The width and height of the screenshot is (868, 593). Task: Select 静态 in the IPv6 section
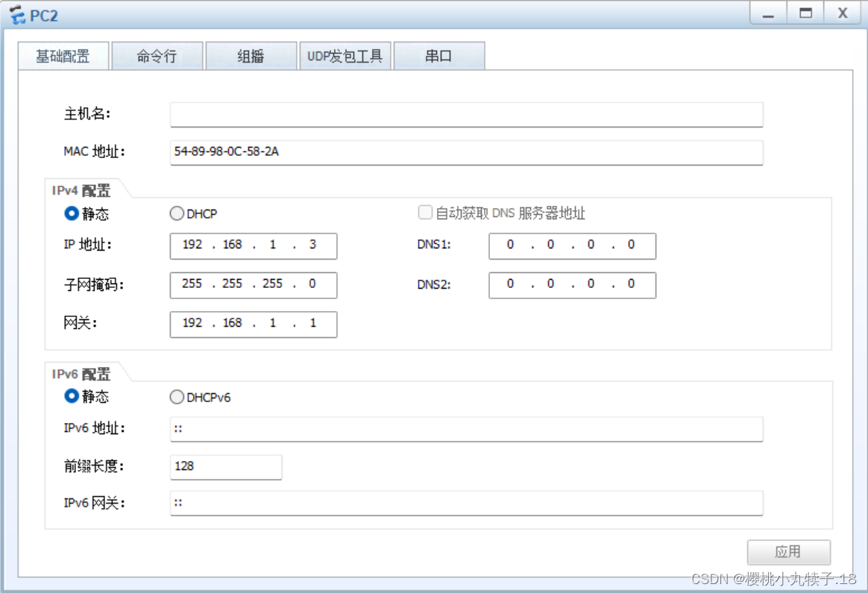click(71, 397)
